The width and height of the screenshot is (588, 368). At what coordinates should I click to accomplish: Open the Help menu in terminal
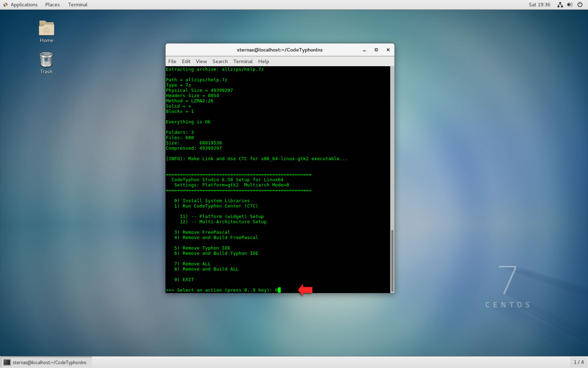click(264, 61)
